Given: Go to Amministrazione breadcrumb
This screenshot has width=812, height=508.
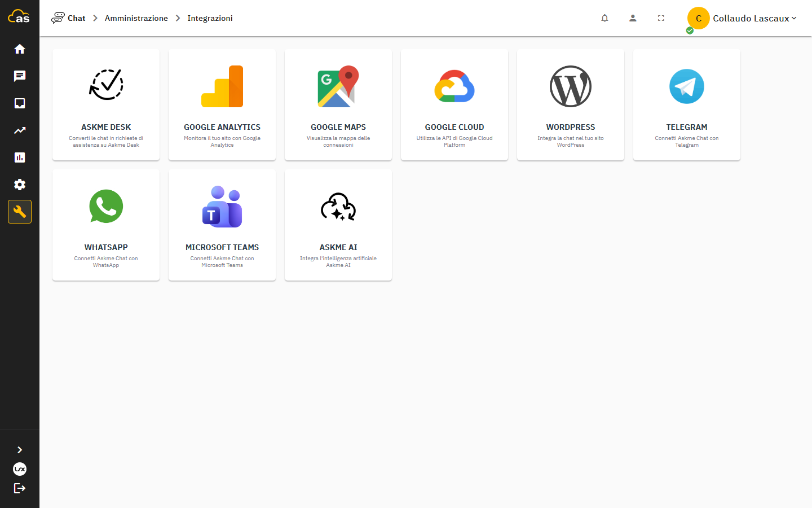Looking at the screenshot, I should coord(136,18).
